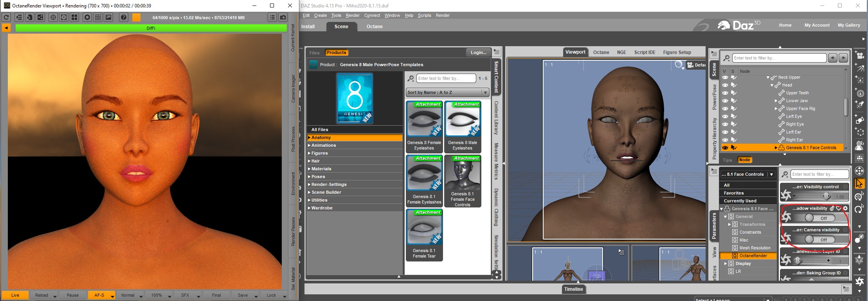Click the Create New Primitive icon
868x301 pixels.
859,119
